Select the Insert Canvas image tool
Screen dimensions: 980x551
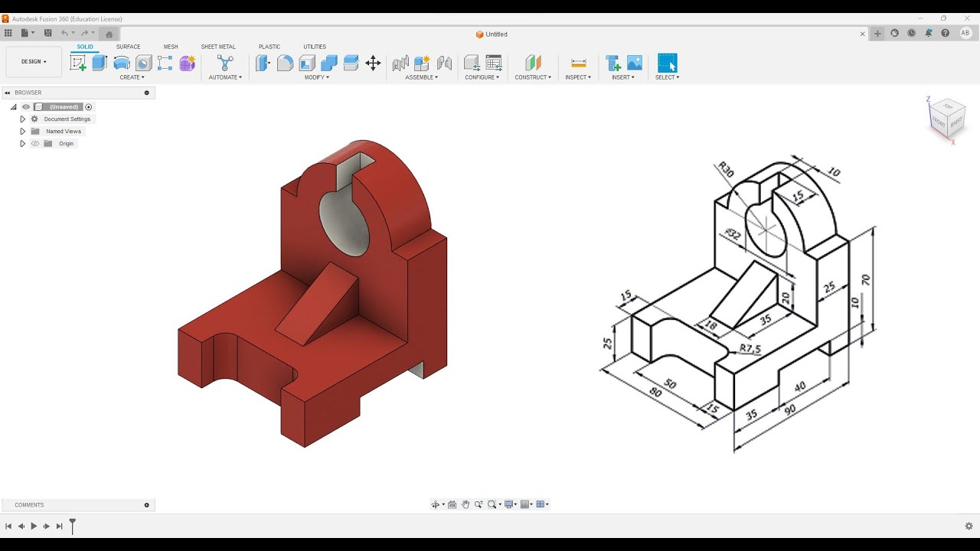pos(635,64)
